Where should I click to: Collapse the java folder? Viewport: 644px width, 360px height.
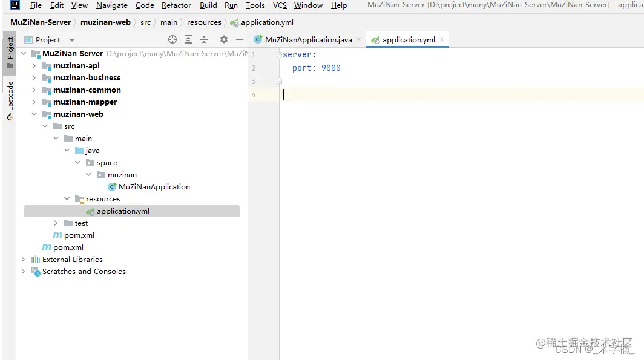[x=67, y=150]
